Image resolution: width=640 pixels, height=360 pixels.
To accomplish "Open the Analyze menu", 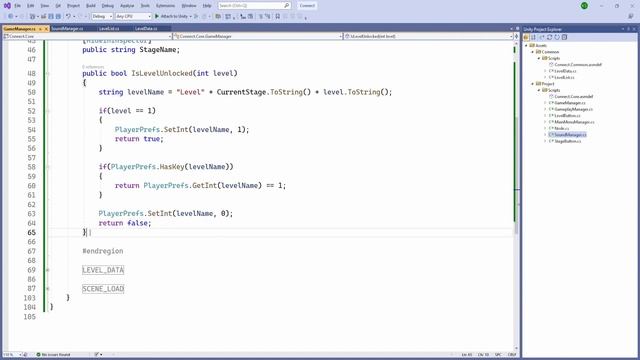I will click(127, 6).
